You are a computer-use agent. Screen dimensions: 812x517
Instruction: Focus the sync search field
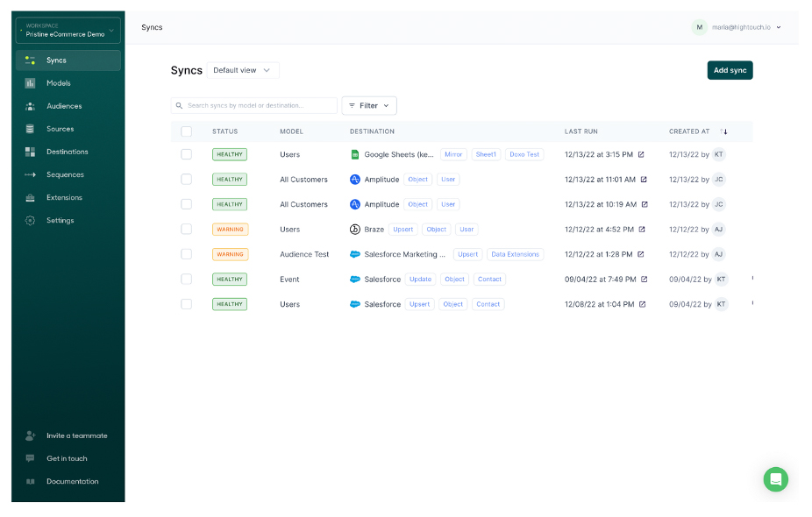(x=254, y=105)
